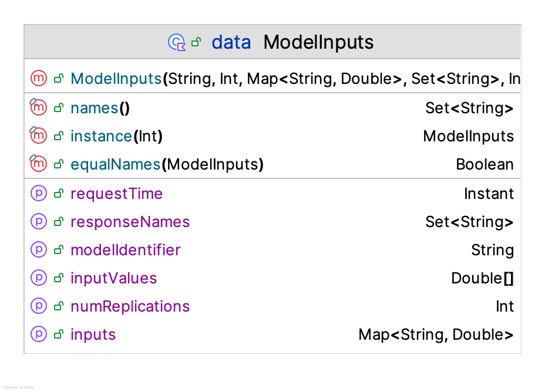Click the Kotlin data class icon in header

click(x=177, y=42)
